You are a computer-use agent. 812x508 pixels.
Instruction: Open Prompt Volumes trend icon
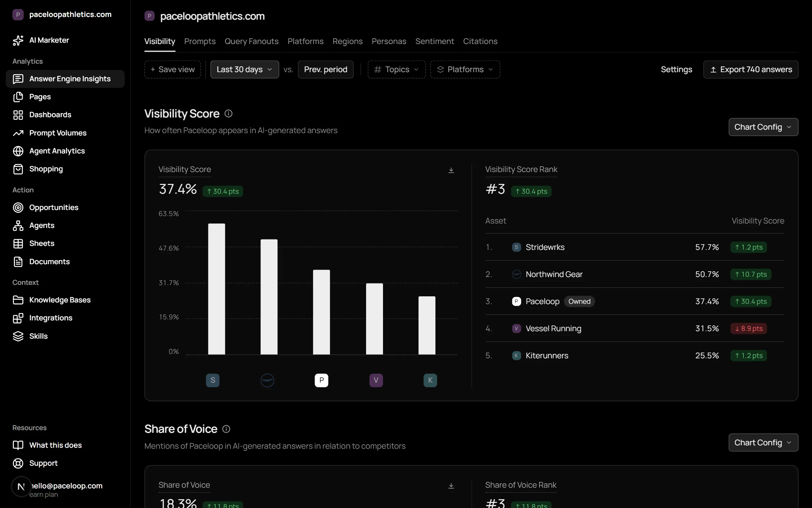pos(18,133)
